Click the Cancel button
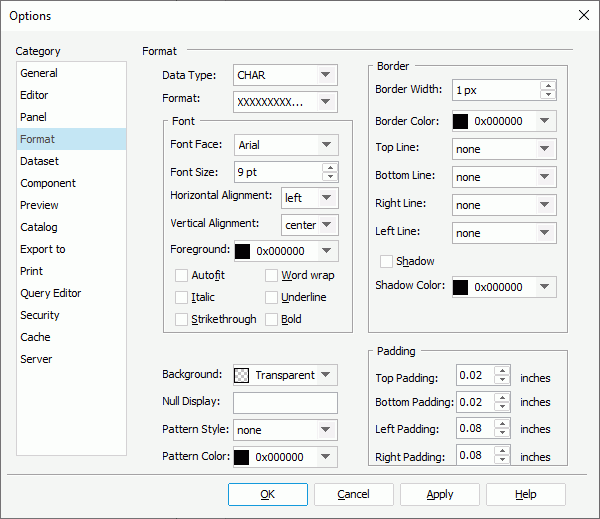 pos(354,495)
